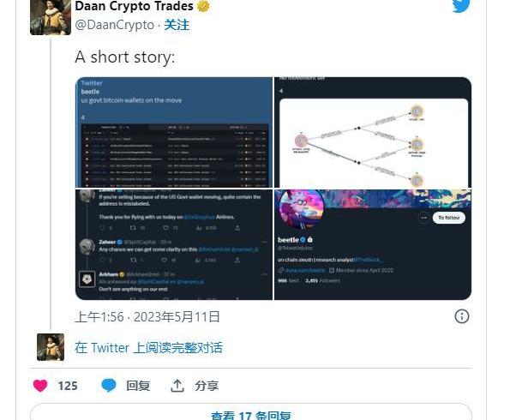Image resolution: width=510 pixels, height=420 pixels.
Task: Follow @DaanCrypto via 关注 link
Action: click(177, 25)
